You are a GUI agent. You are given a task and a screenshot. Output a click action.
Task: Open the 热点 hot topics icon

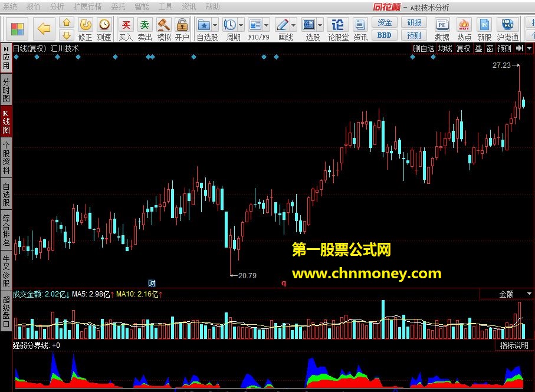click(x=464, y=29)
